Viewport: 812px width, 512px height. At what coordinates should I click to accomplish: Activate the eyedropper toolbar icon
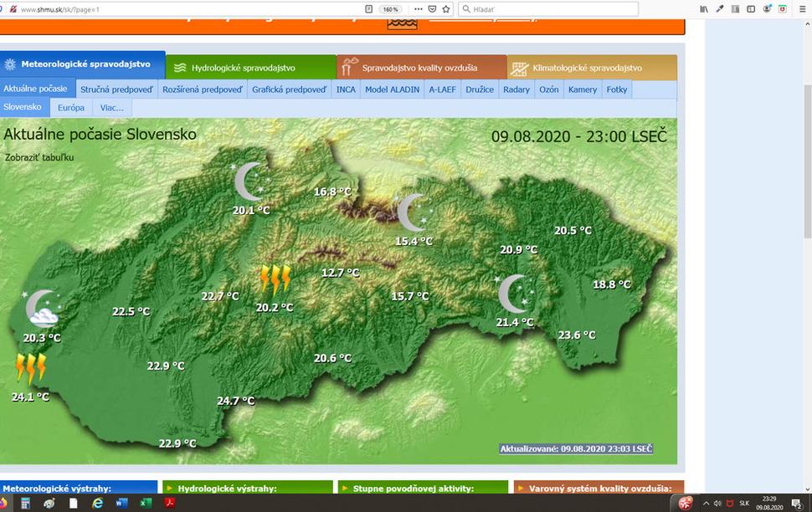tap(720, 9)
